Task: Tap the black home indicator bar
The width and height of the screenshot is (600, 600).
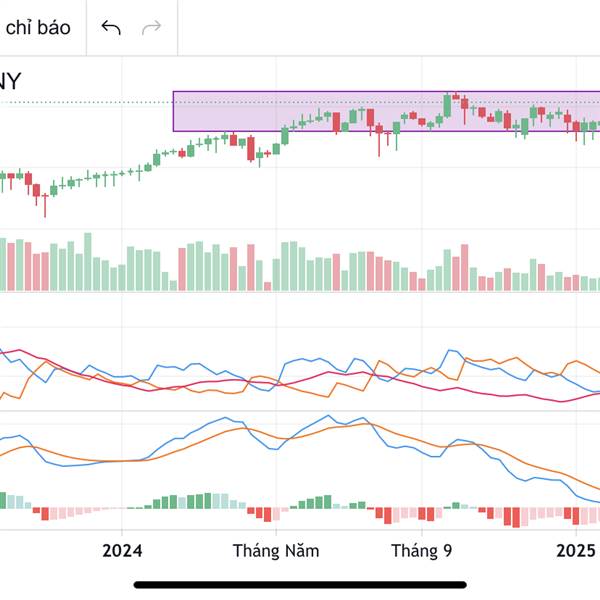Action: [300, 584]
